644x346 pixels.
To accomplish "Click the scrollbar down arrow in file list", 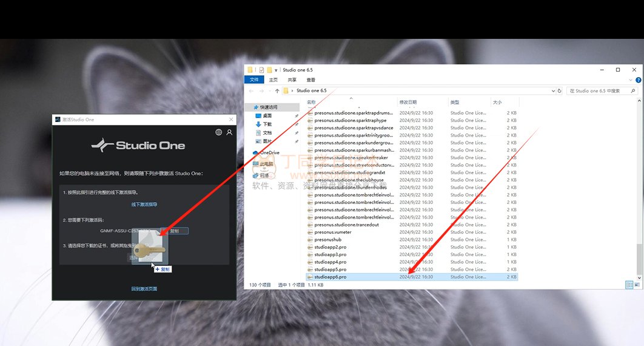I will (x=639, y=278).
